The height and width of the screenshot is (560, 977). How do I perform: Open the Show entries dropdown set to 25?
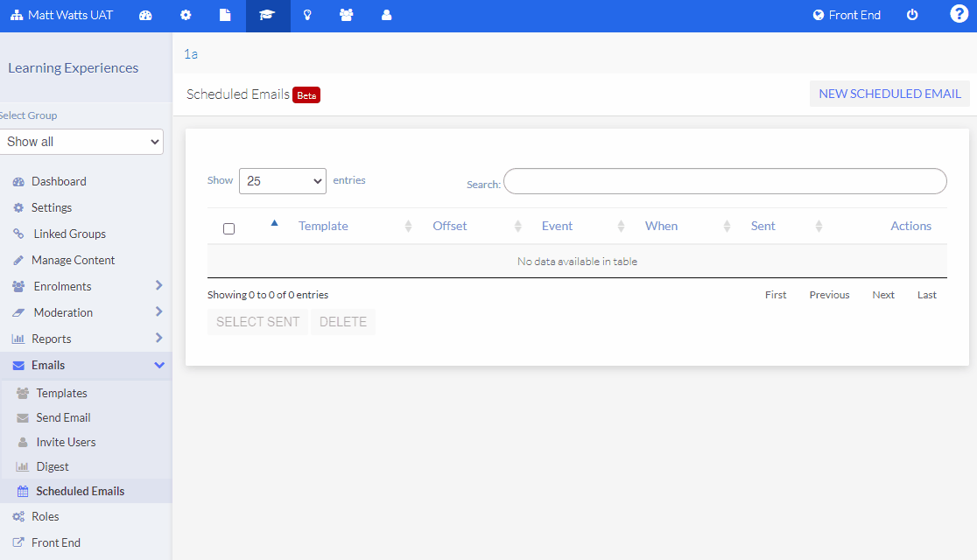pos(282,180)
